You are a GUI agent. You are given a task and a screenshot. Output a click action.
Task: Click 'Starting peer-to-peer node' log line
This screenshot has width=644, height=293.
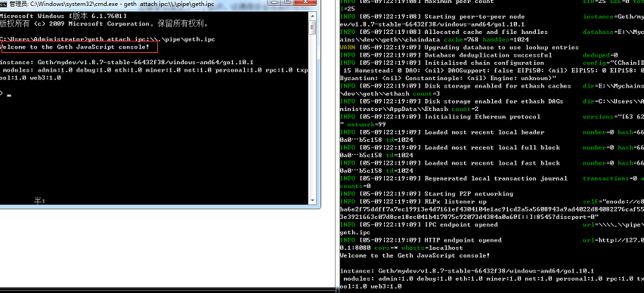tap(475, 17)
